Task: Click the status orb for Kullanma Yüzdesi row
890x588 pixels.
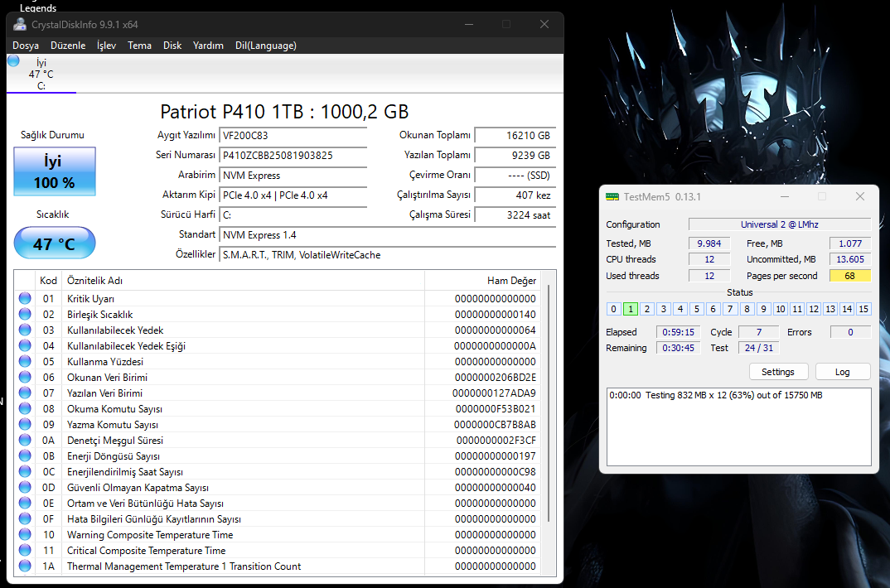Action: pos(25,360)
